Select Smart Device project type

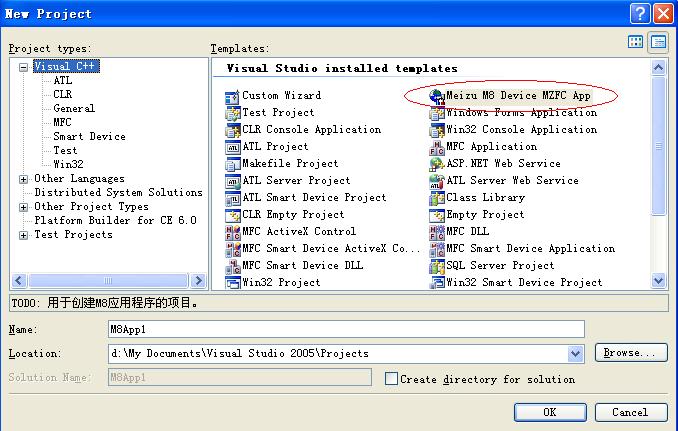pyautogui.click(x=90, y=137)
